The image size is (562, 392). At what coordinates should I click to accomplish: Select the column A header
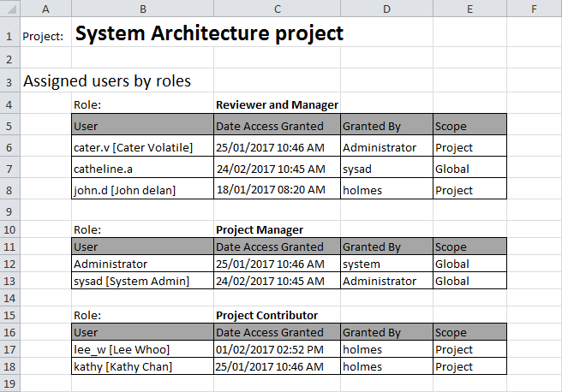[x=45, y=9]
